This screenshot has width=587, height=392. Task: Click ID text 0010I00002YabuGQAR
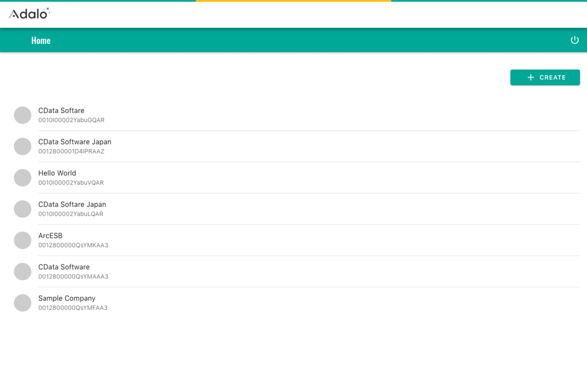(71, 120)
